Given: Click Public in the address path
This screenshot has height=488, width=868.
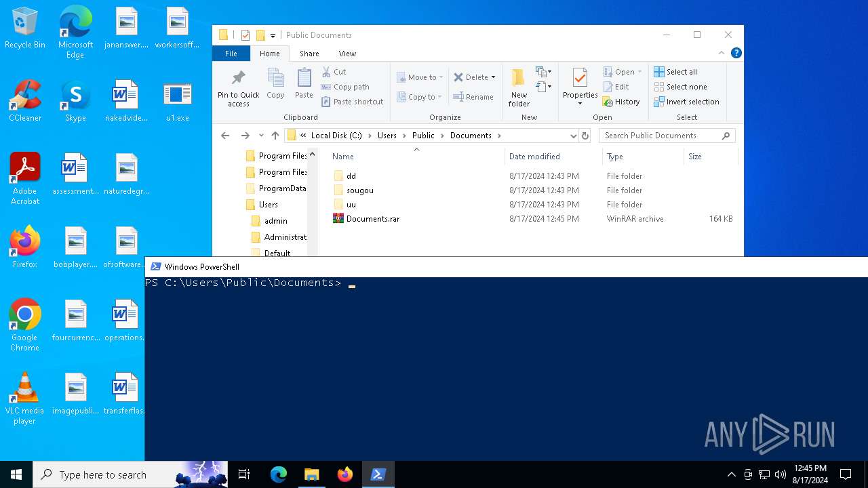Looking at the screenshot, I should tap(423, 136).
